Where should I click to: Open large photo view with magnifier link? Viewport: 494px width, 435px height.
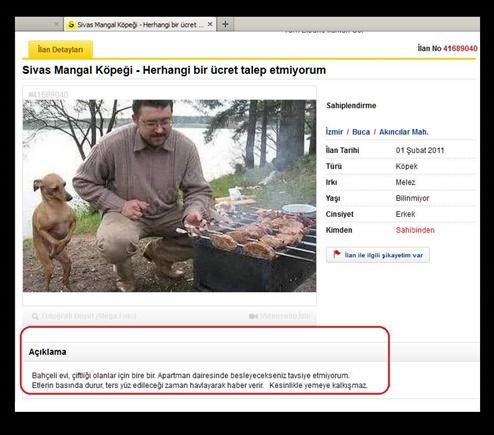point(84,316)
